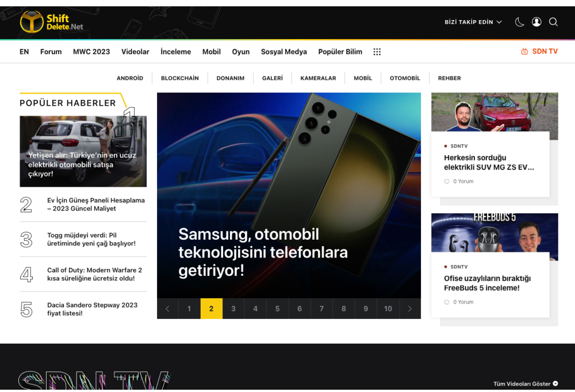Select the Blockchain category tab
The height and width of the screenshot is (392, 575).
pos(179,78)
